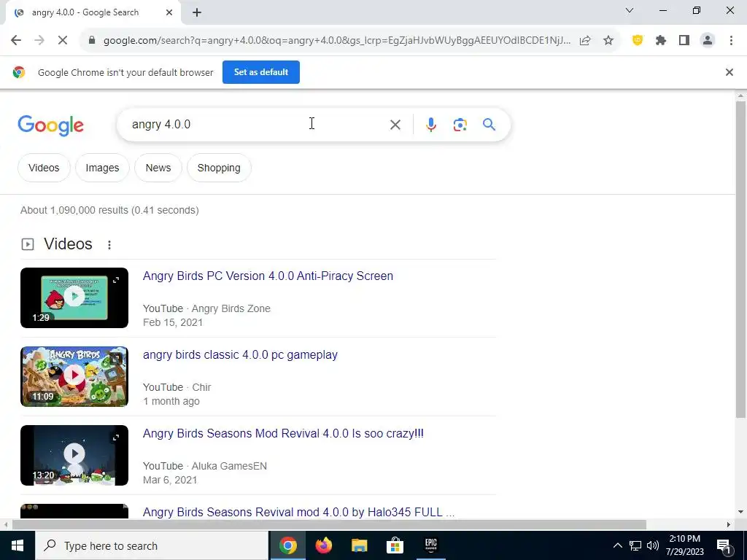Search by image with Google Lens
The height and width of the screenshot is (560, 747).
[460, 125]
